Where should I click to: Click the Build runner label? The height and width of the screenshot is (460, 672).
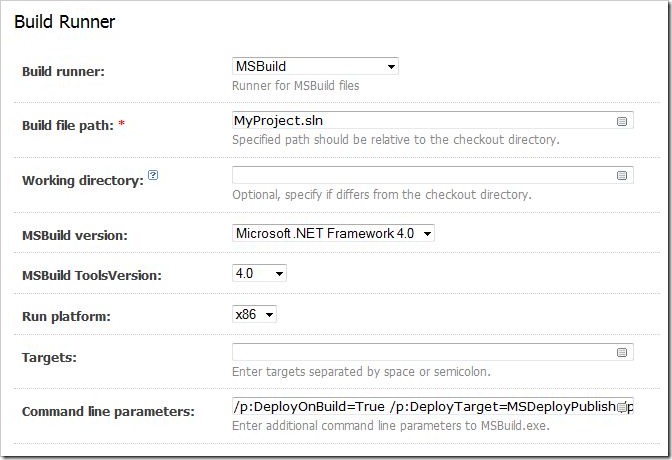pos(63,71)
